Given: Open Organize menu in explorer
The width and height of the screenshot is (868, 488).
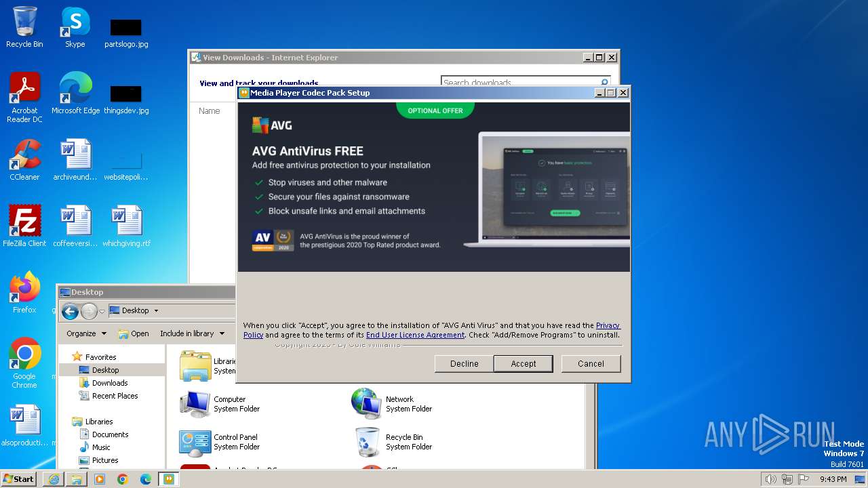Looking at the screenshot, I should click(x=87, y=333).
